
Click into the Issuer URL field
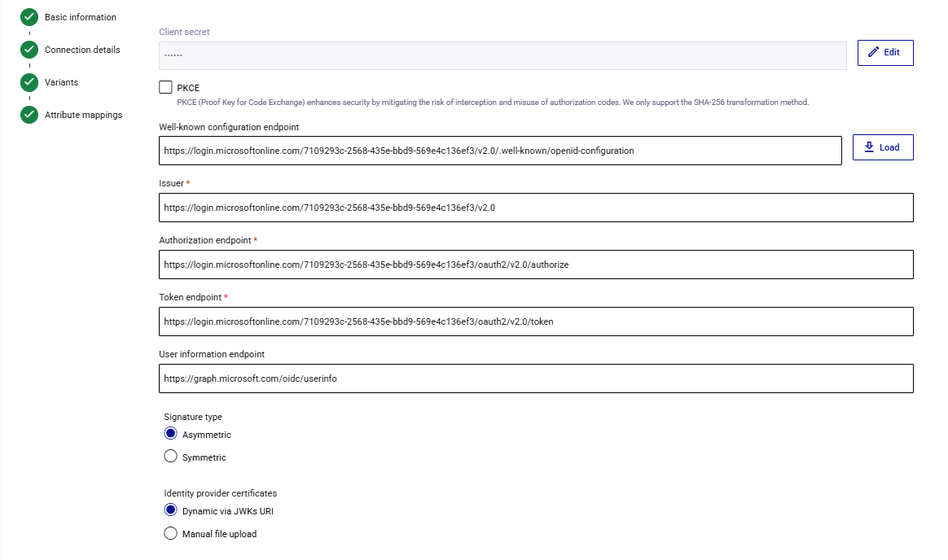click(x=536, y=208)
